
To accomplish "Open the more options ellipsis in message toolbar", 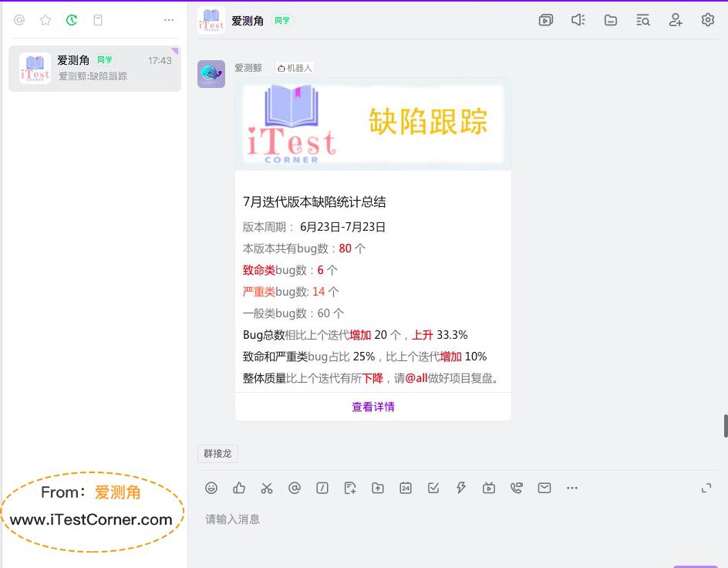I will 571,488.
